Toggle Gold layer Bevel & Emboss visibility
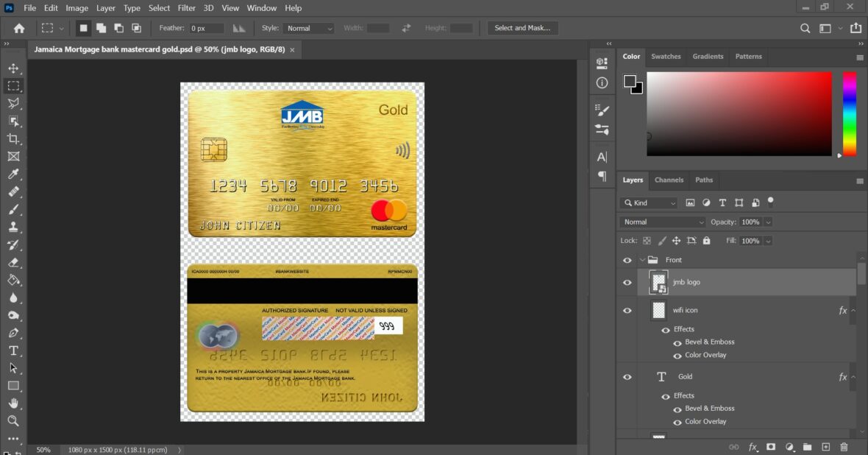 (x=677, y=409)
